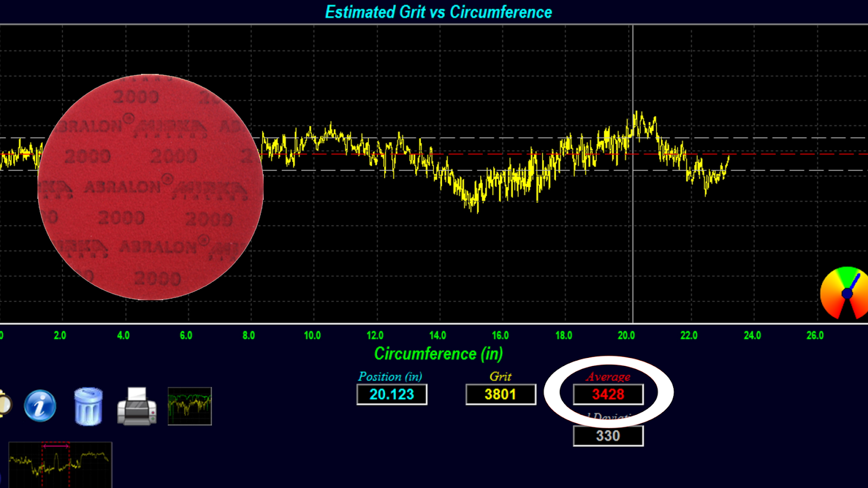Click the partially visible round icon left of info
Image resolution: width=868 pixels, height=488 pixels.
[5, 404]
